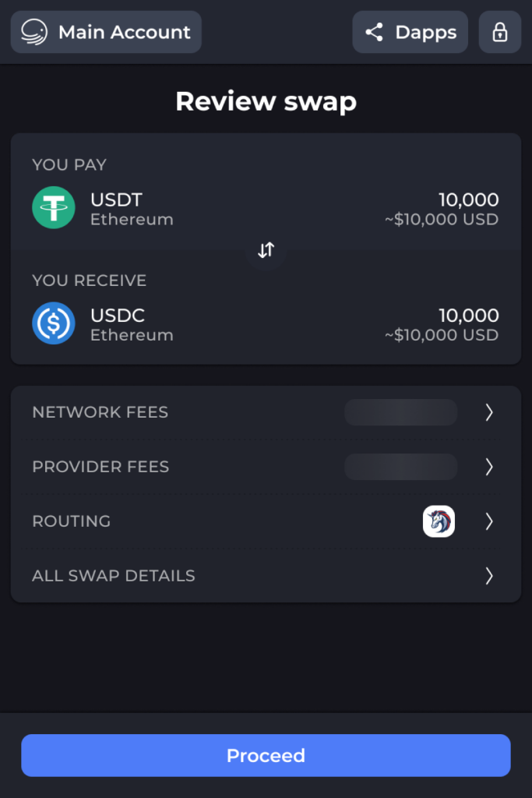Click the USDT token icon
This screenshot has width=532, height=798.
tap(51, 207)
